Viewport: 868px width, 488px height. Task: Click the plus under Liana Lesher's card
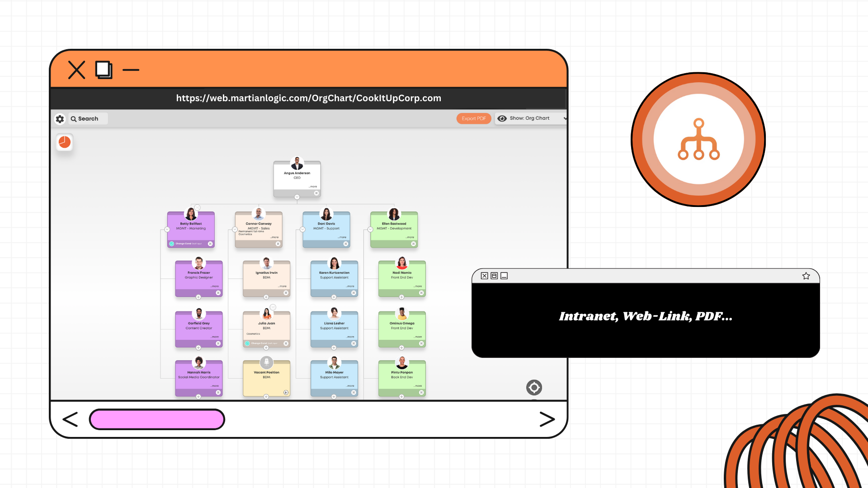point(334,348)
